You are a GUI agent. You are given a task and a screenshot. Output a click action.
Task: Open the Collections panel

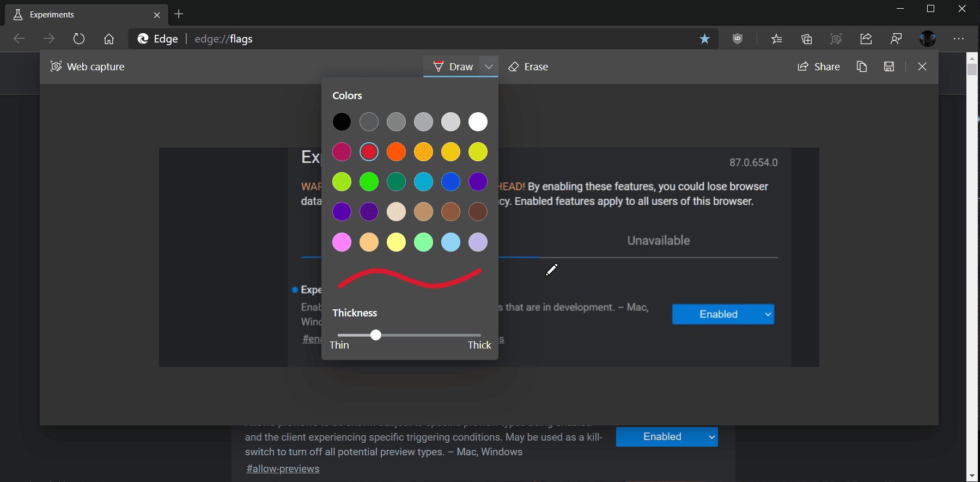pos(807,39)
